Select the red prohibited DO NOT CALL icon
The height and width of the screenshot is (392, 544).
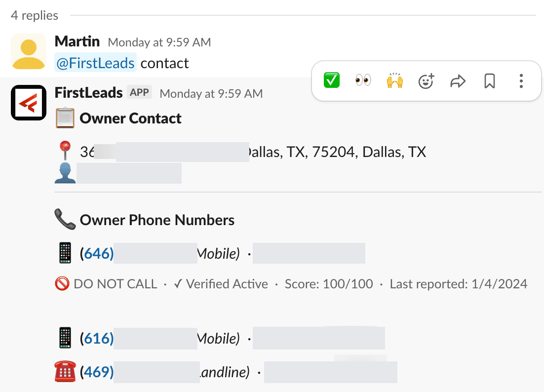coord(62,284)
